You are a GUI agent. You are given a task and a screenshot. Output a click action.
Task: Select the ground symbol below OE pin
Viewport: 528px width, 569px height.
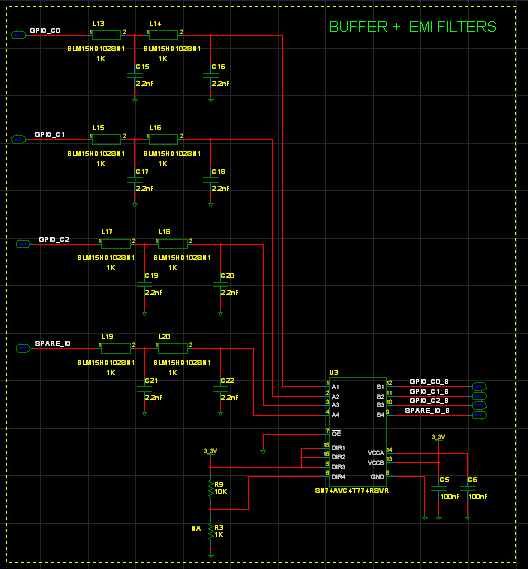263,451
